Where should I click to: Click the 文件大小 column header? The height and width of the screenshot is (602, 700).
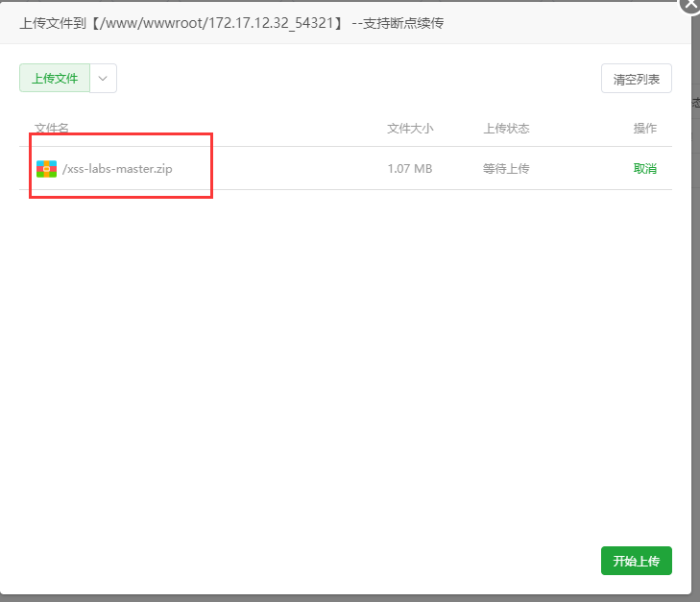[x=410, y=129]
